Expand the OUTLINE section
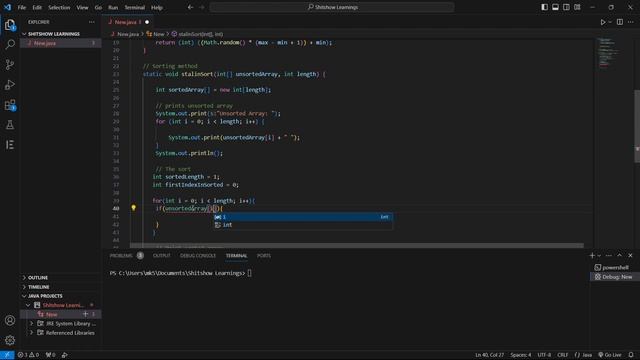This screenshot has width=640, height=360. click(x=38, y=278)
